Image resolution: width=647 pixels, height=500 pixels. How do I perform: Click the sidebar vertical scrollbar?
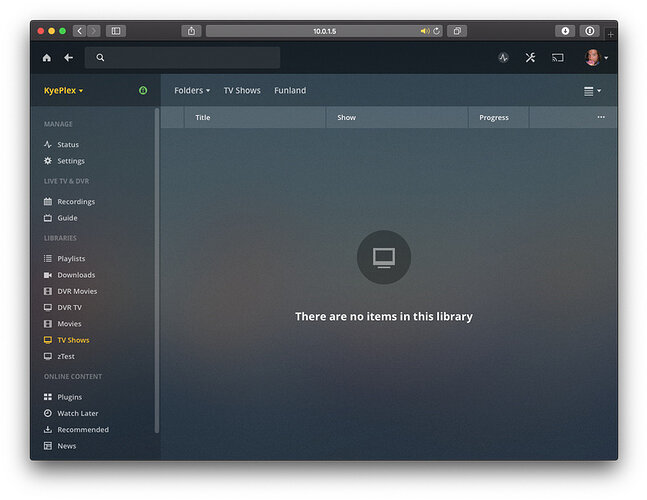(x=157, y=271)
